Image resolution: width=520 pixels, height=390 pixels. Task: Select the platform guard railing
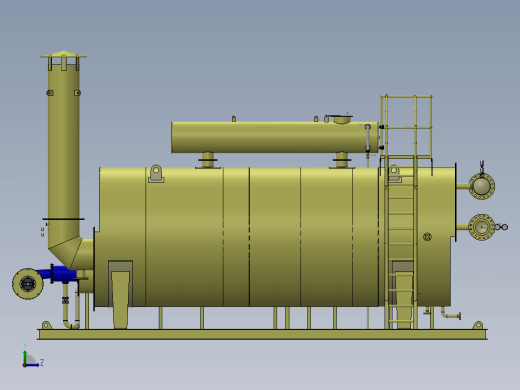(406, 126)
